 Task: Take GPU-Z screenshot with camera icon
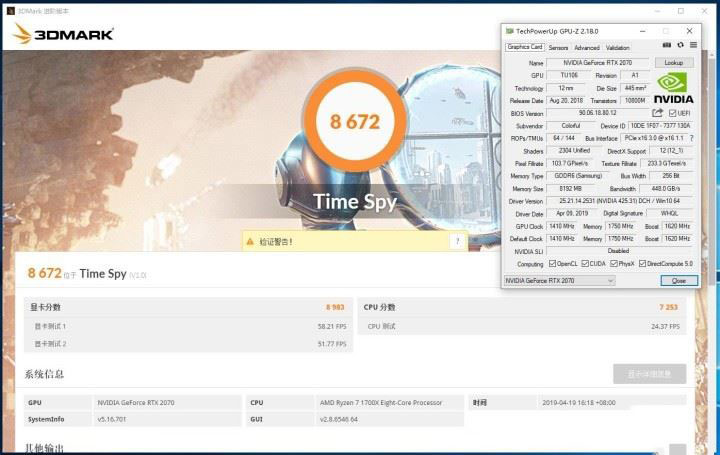coord(667,45)
